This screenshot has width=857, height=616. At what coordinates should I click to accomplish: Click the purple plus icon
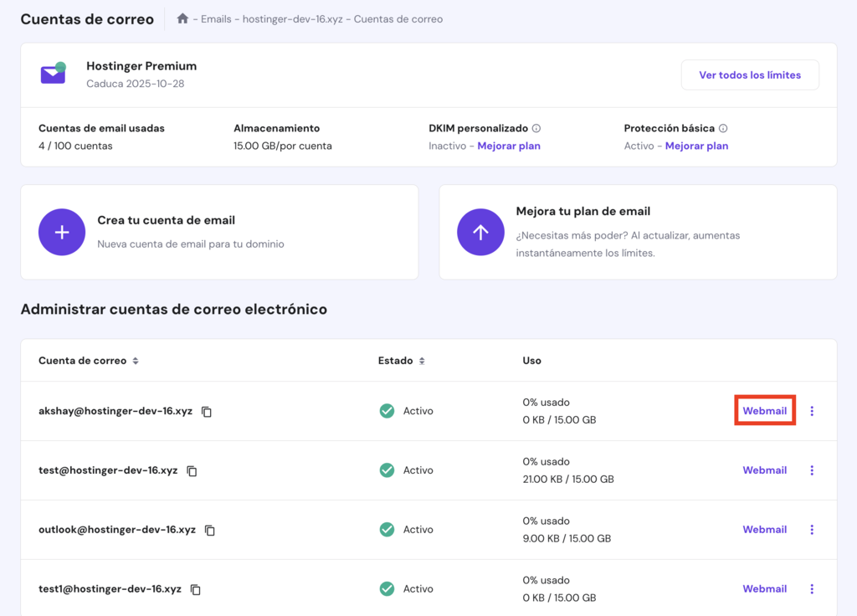[x=62, y=232]
